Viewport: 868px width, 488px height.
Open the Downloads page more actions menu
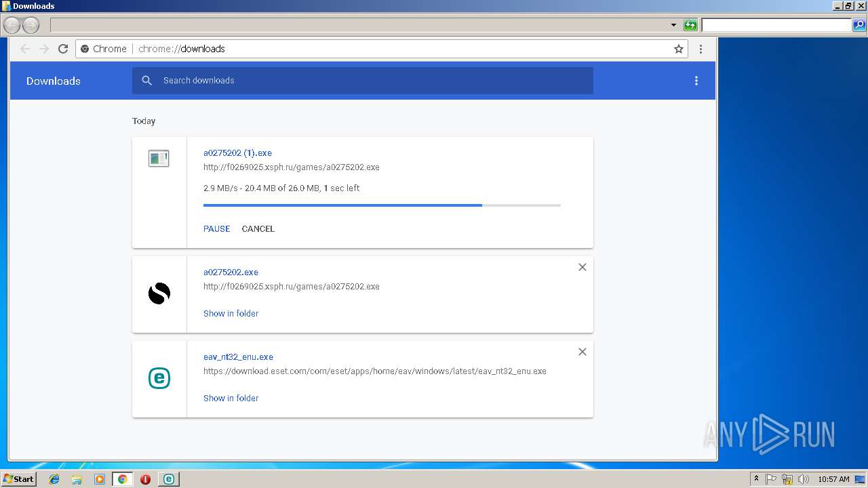pyautogui.click(x=696, y=81)
